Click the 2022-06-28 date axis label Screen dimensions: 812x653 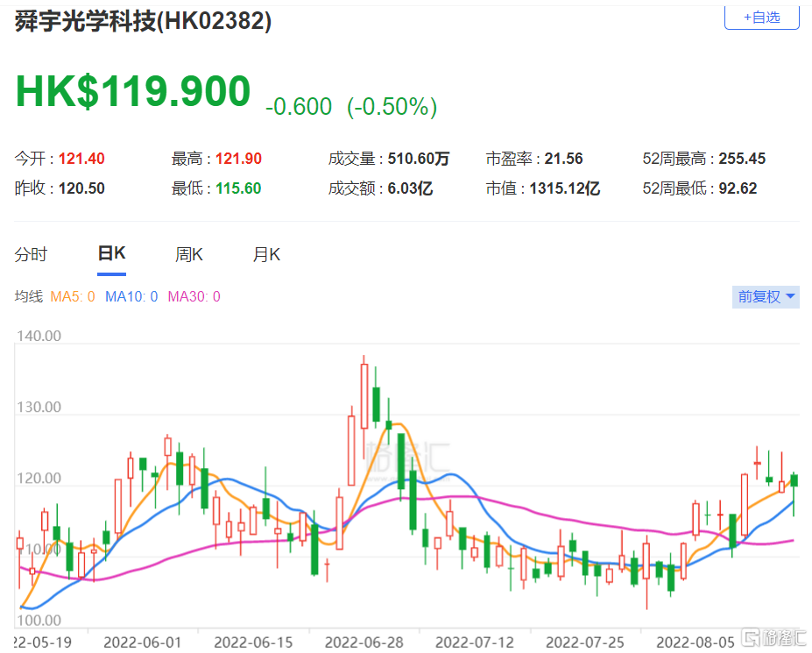(x=364, y=642)
